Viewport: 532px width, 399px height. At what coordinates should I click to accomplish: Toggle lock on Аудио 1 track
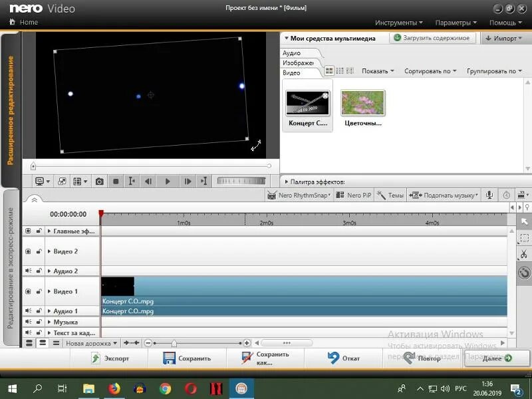[39, 311]
